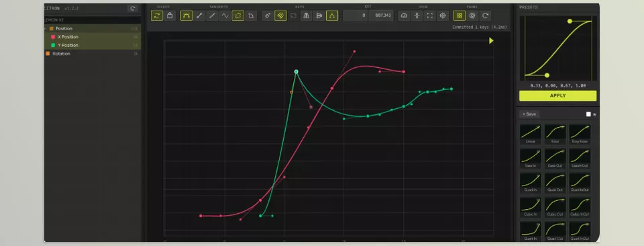The height and width of the screenshot is (246, 644).
Task: Choose the Cubic In preset thumbnail
Action: point(530,207)
